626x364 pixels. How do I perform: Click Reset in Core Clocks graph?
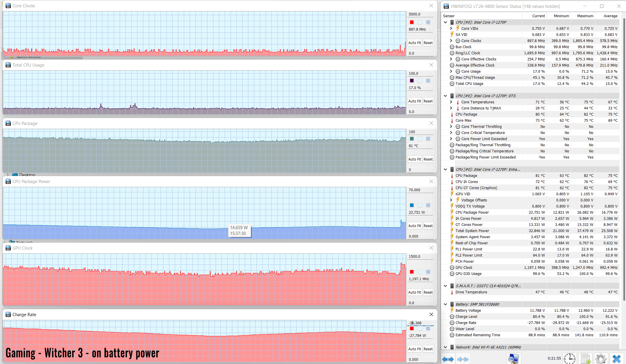tap(428, 43)
